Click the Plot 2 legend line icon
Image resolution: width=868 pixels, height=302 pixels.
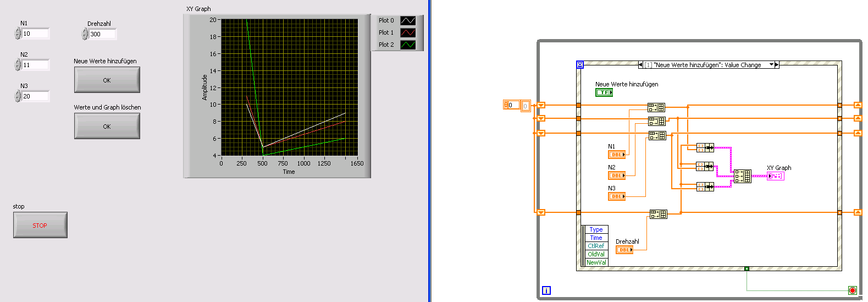[x=408, y=45]
